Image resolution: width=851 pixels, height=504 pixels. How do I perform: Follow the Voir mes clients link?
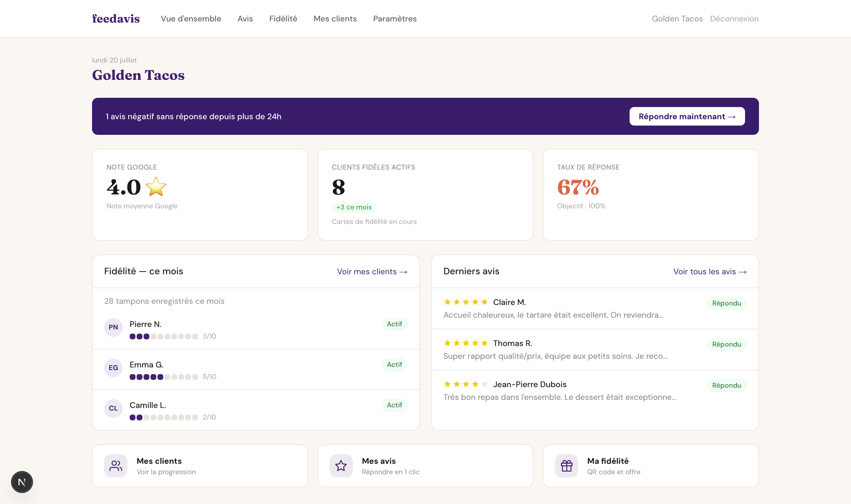pyautogui.click(x=372, y=272)
